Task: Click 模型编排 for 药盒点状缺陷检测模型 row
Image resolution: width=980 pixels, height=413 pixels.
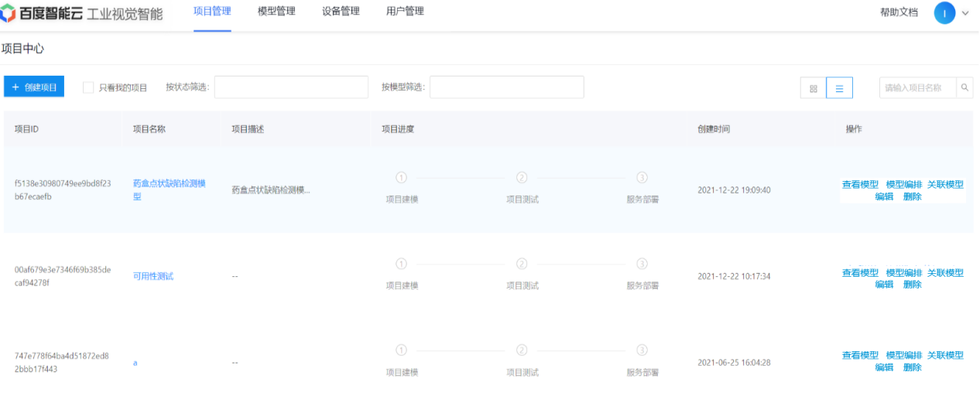Action: (x=904, y=184)
